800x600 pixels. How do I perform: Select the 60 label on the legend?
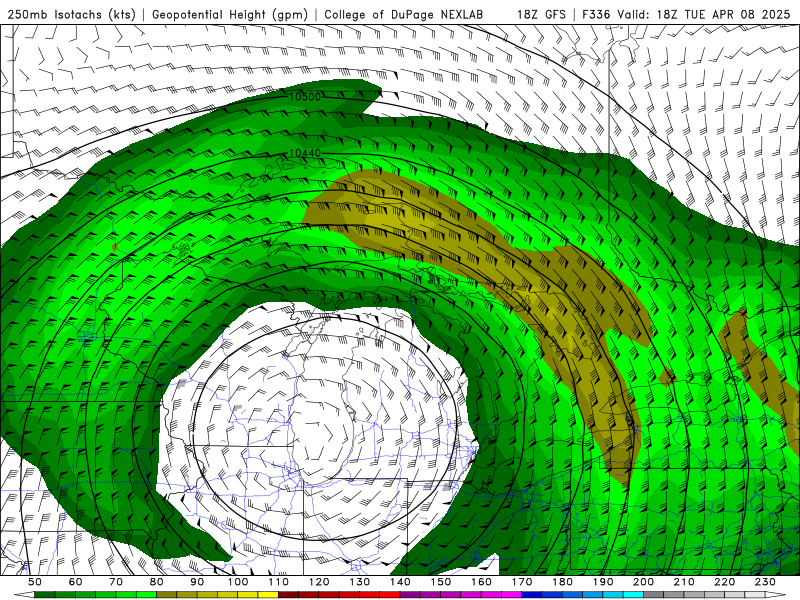(76, 582)
